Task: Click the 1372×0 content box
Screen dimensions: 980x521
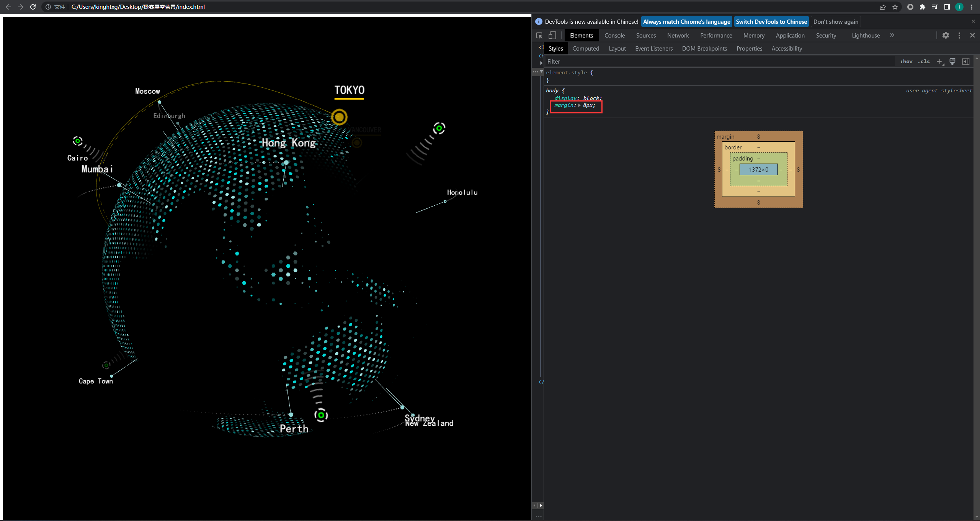Action: [758, 169]
